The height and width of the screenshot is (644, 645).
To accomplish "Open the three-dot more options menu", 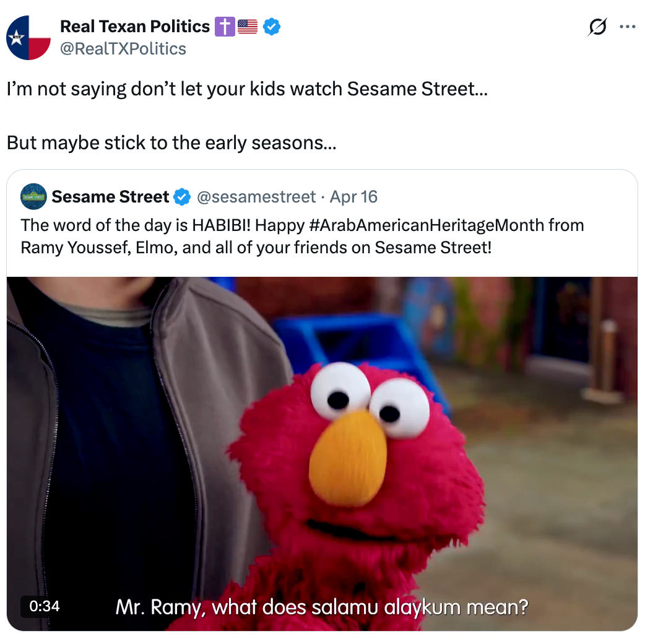I will (627, 27).
